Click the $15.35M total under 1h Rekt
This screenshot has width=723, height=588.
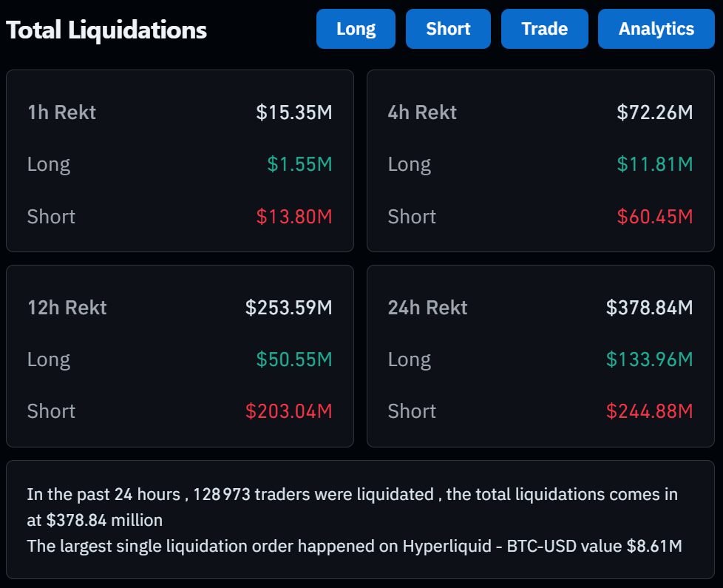pyautogui.click(x=293, y=112)
